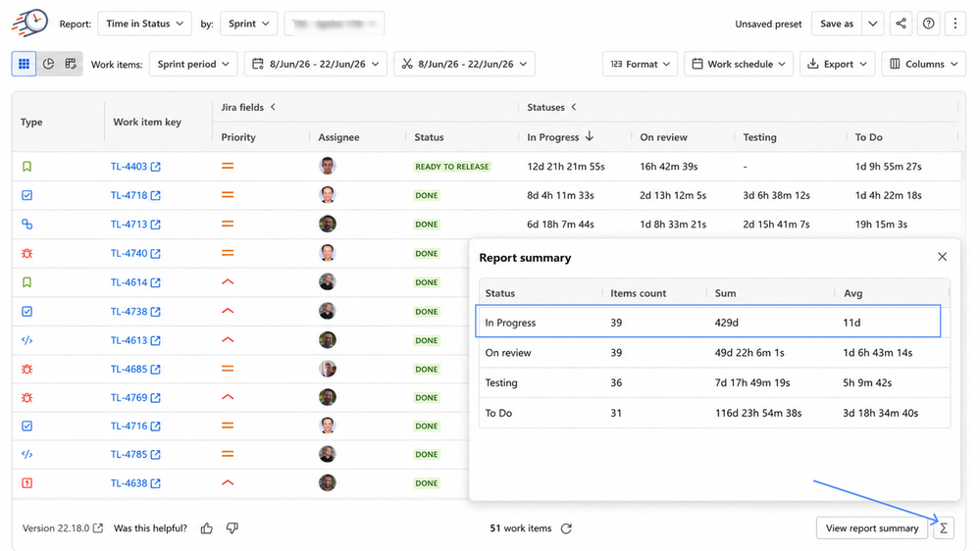Click the thumbs up feedback icon
The height and width of the screenshot is (551, 980).
[207, 528]
